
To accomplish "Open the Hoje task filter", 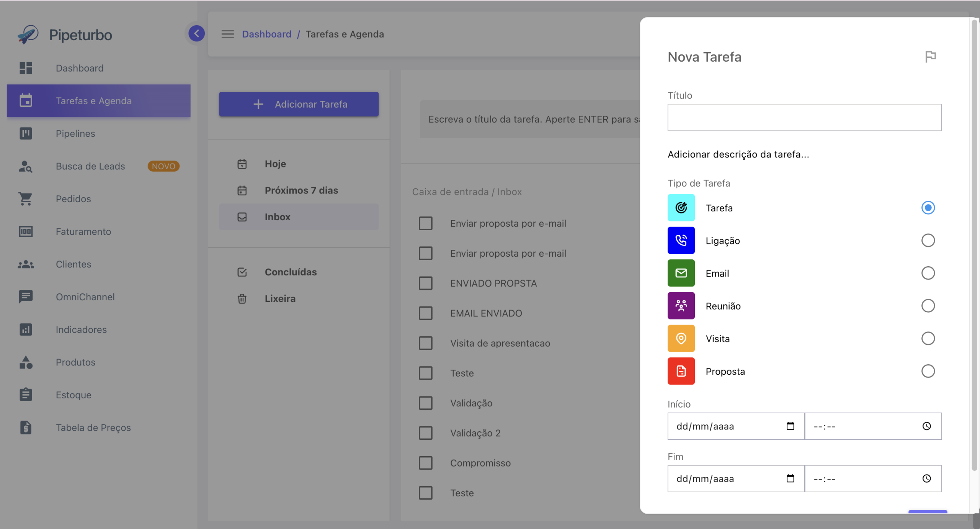I will [299, 164].
